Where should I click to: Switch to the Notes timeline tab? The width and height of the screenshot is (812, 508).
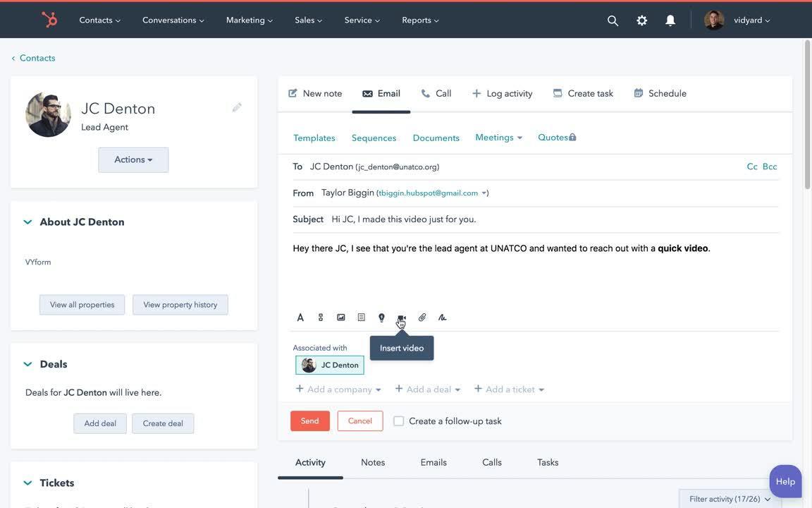[x=373, y=462]
